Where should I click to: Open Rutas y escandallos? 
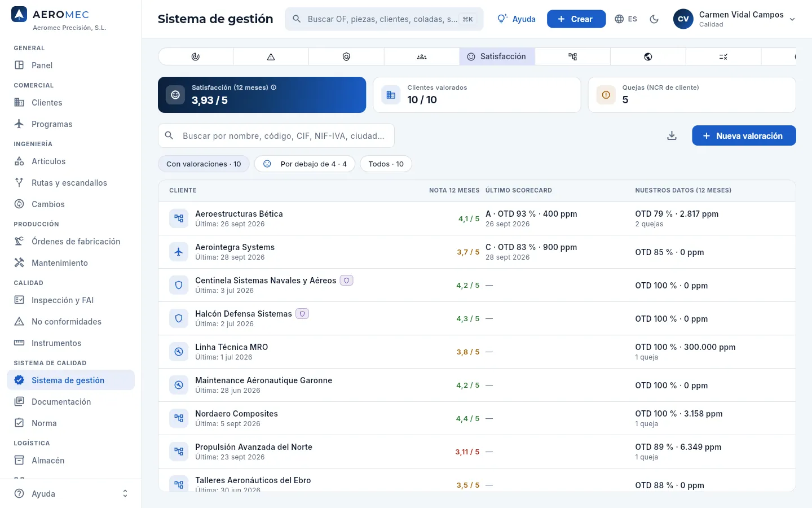(70, 183)
